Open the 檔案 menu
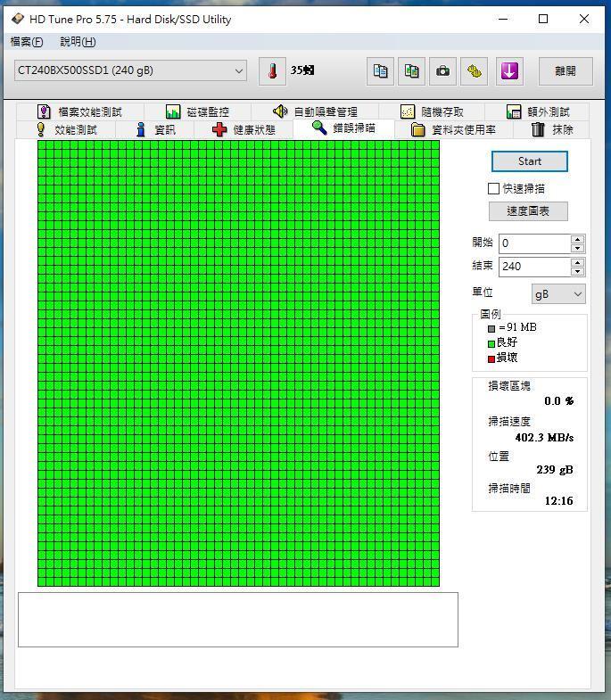The width and height of the screenshot is (611, 700). 26,42
